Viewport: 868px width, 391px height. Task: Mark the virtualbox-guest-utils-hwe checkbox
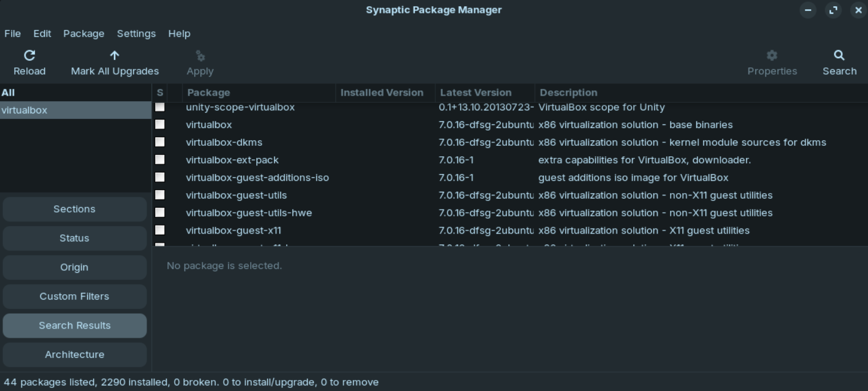[160, 213]
